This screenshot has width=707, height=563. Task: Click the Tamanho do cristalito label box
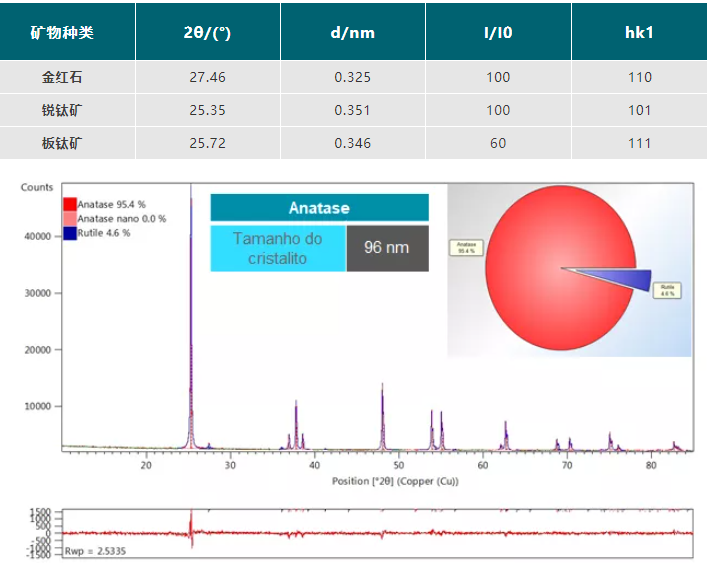pos(278,247)
